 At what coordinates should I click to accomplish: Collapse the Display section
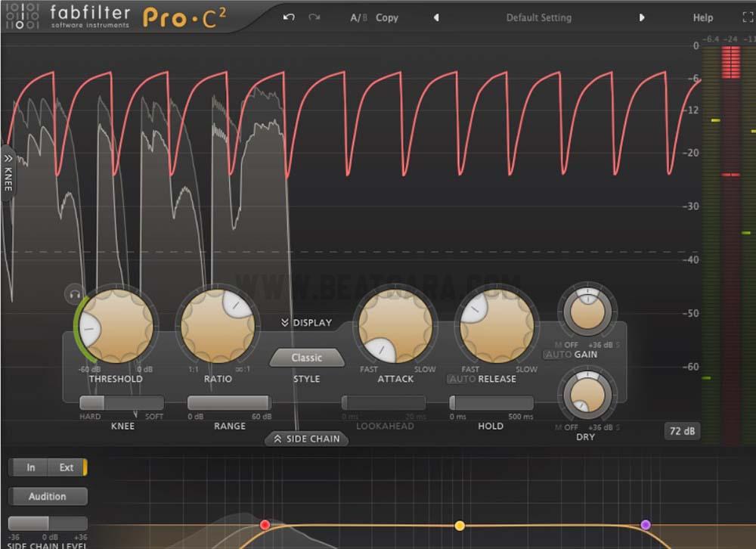point(306,323)
